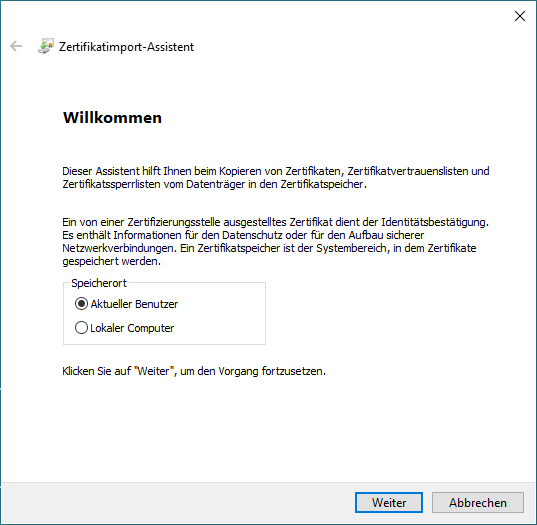Click the Speicherort group label

99,283
